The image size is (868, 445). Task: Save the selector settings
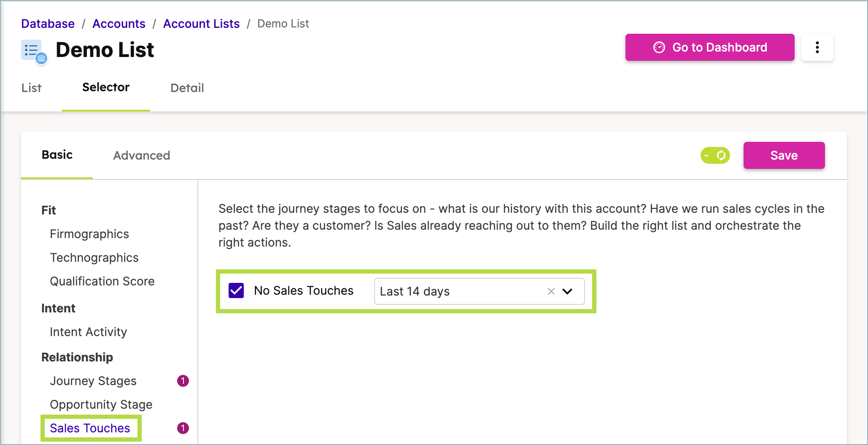tap(784, 155)
